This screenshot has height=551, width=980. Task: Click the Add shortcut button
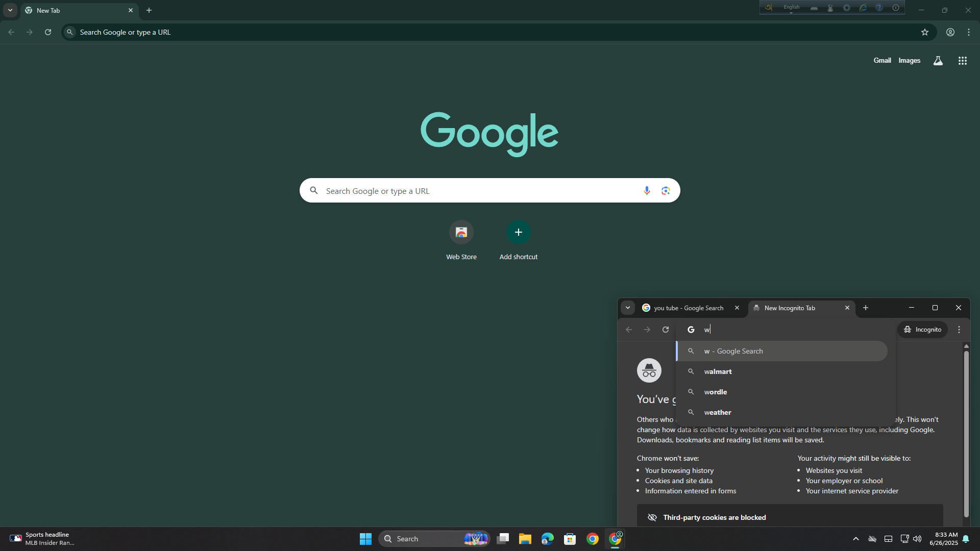tap(519, 241)
